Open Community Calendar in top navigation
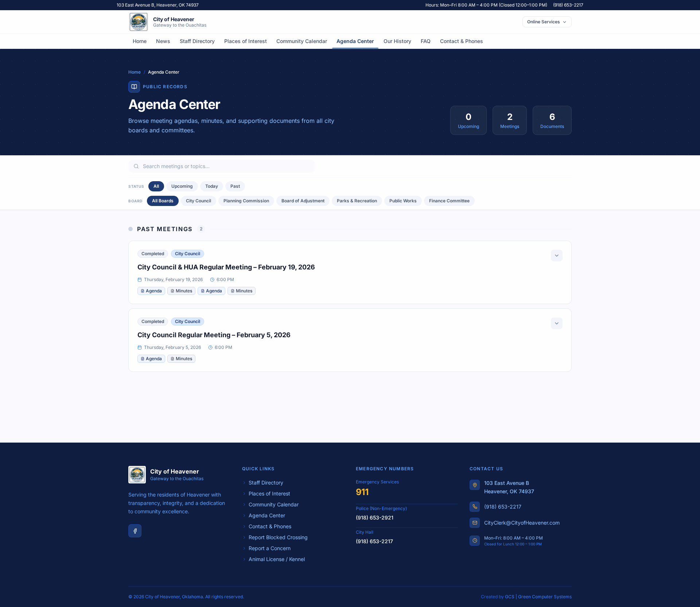 (302, 41)
